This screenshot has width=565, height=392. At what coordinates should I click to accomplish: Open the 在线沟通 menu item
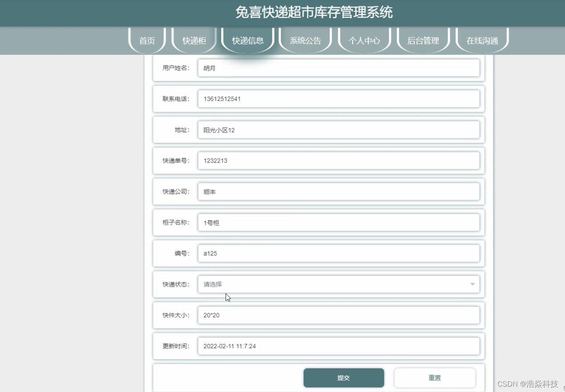482,40
